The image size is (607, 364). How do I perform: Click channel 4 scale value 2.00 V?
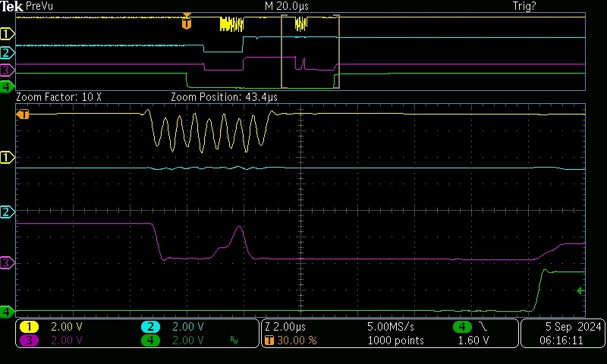click(x=187, y=340)
